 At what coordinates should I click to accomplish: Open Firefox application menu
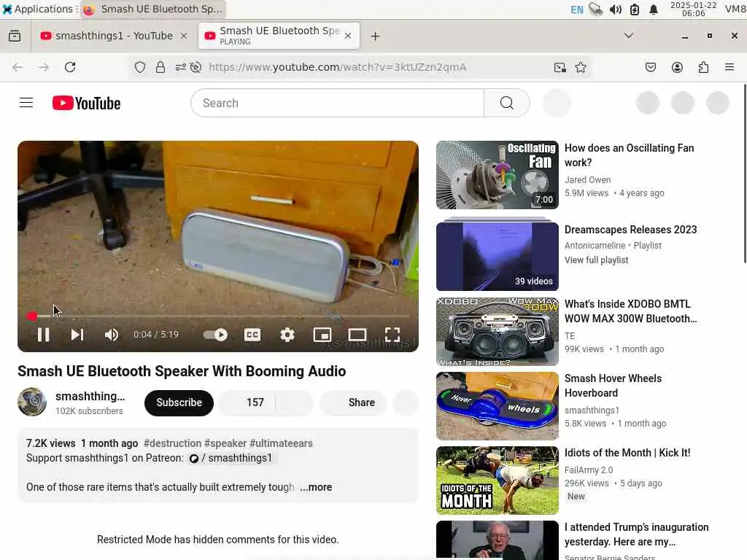729,67
